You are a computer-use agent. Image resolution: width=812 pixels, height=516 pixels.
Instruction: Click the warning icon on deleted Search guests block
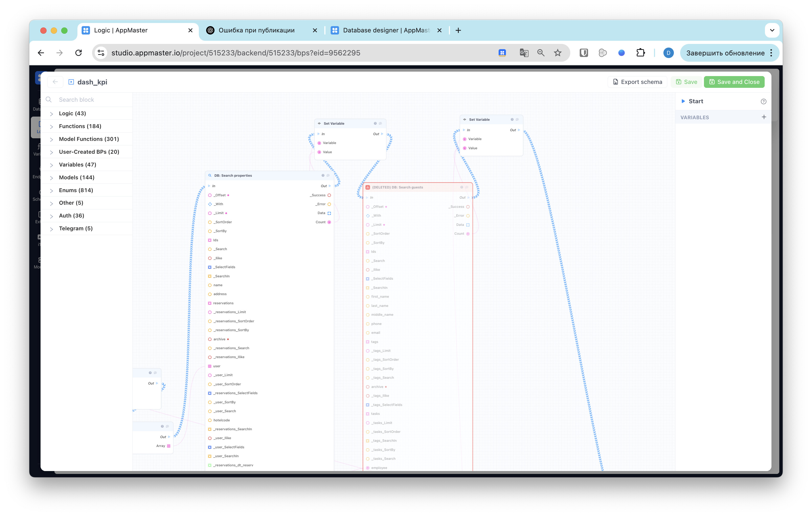pyautogui.click(x=368, y=187)
